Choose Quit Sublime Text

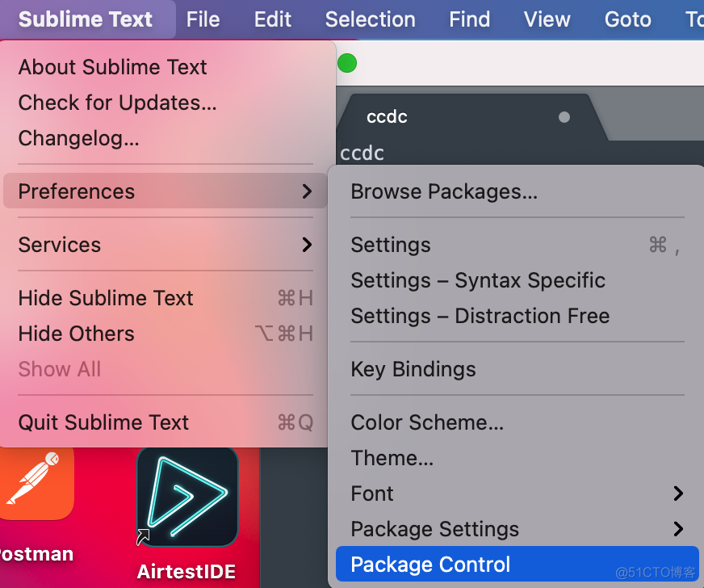(x=103, y=422)
